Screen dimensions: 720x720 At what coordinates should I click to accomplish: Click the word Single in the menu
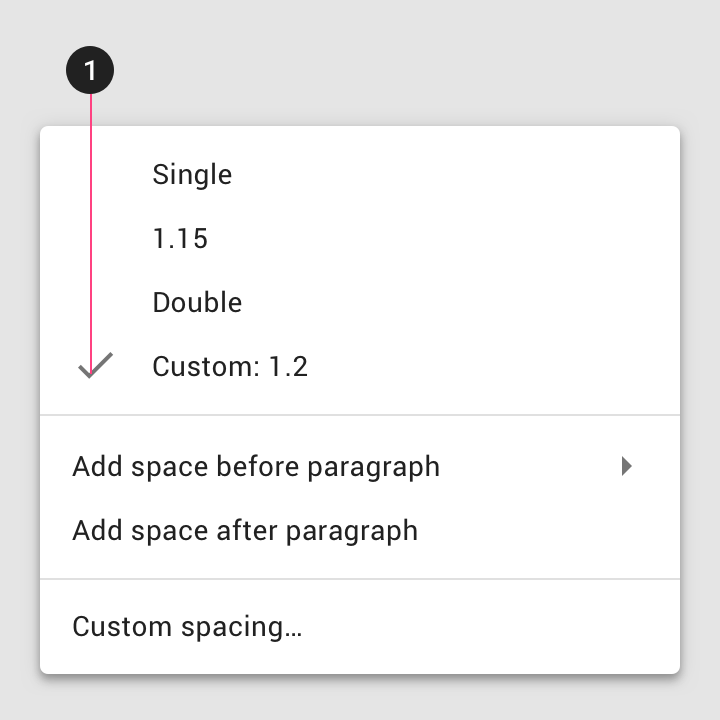pyautogui.click(x=192, y=175)
